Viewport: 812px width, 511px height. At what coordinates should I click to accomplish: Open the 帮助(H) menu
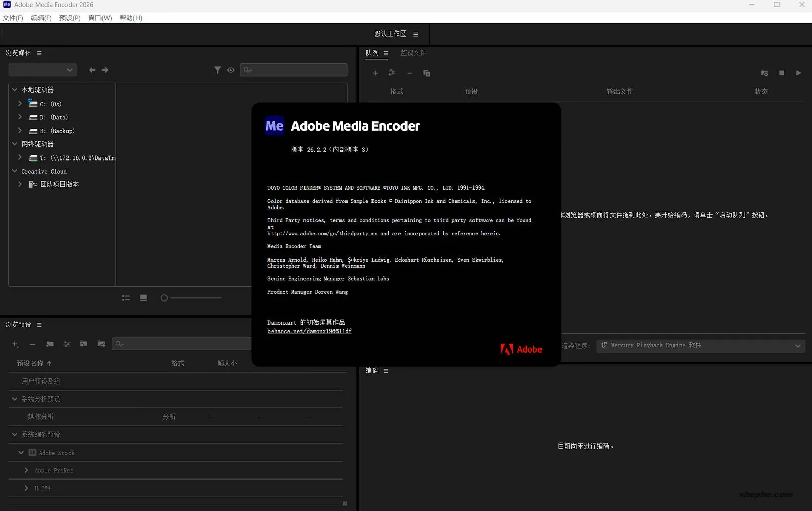point(131,18)
